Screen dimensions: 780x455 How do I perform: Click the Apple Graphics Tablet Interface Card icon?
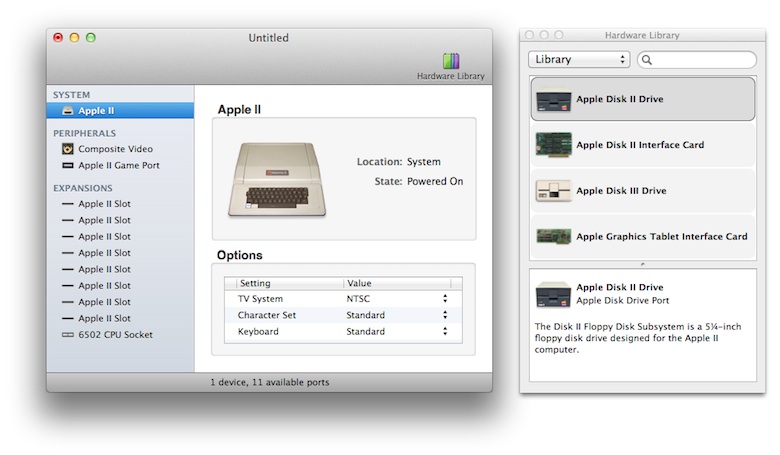click(x=553, y=236)
